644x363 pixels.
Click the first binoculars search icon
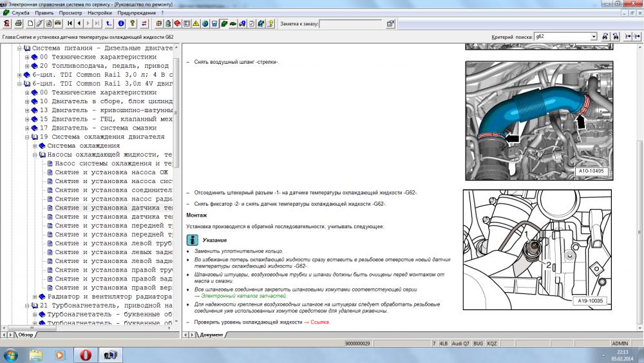tap(605, 37)
